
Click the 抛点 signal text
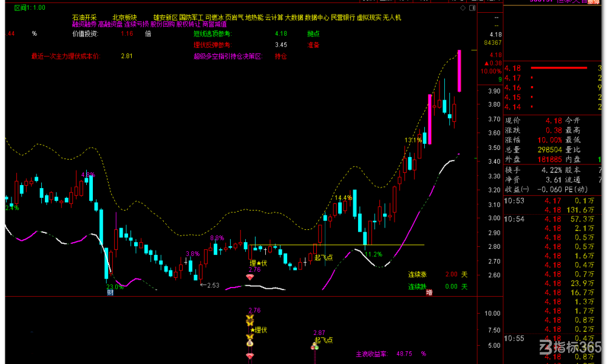click(x=313, y=33)
